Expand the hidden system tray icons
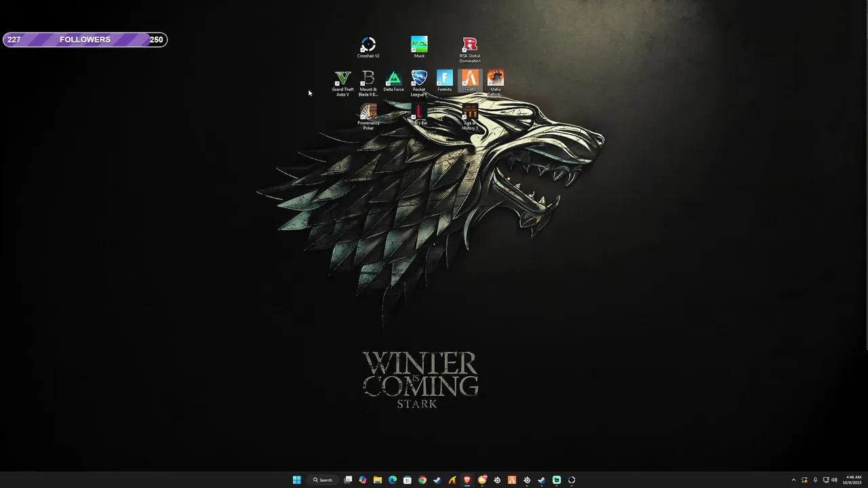The image size is (868, 488). pos(793,480)
